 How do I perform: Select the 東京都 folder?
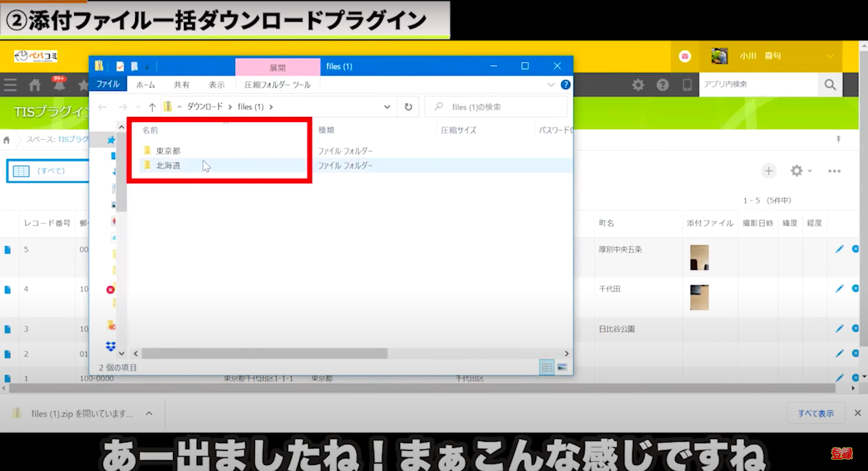click(168, 151)
